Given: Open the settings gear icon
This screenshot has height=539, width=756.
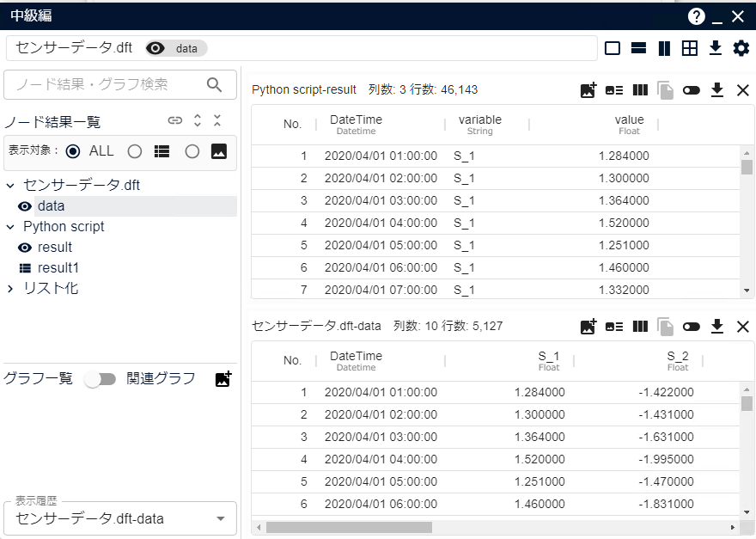Looking at the screenshot, I should [x=741, y=49].
